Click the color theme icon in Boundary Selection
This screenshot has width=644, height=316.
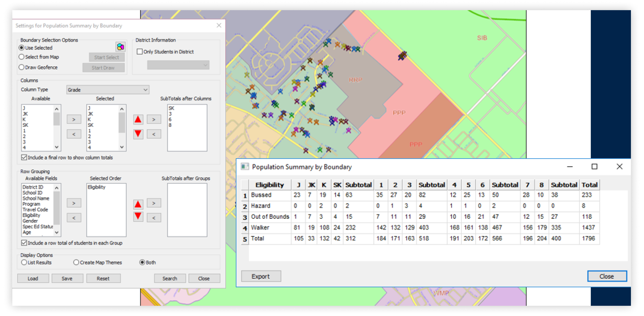[x=120, y=47]
